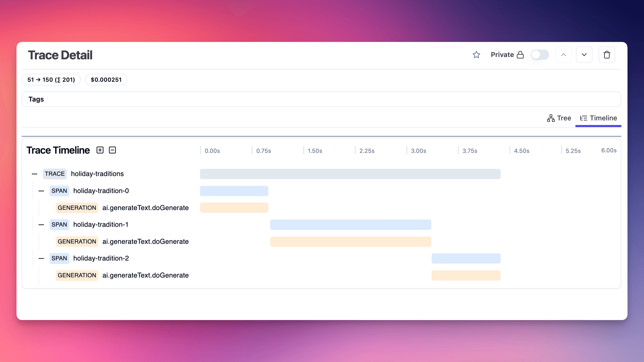Viewport: 644px width, 362px height.
Task: Click the Timeline view icon
Action: (583, 118)
